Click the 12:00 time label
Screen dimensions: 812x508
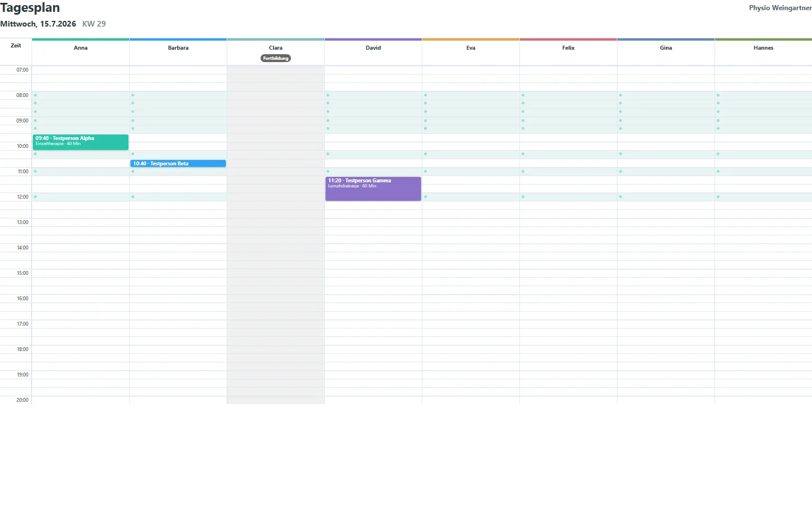coord(23,197)
